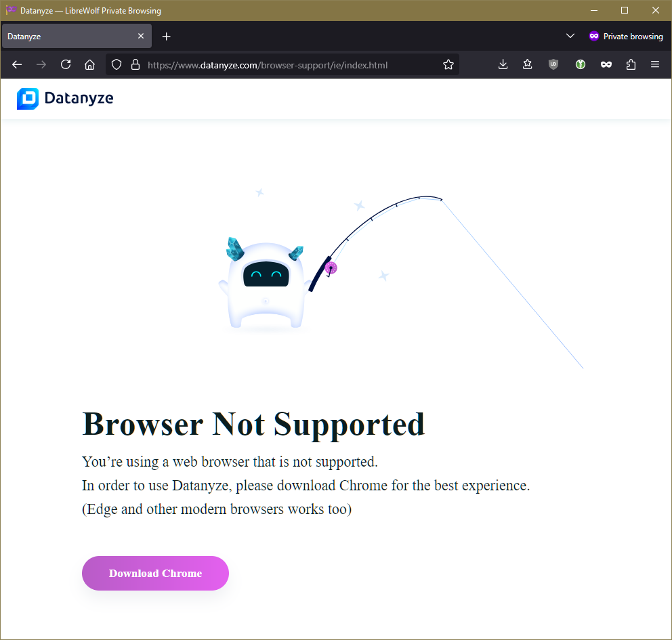672x640 pixels.
Task: Open the browser home page
Action: 89,65
